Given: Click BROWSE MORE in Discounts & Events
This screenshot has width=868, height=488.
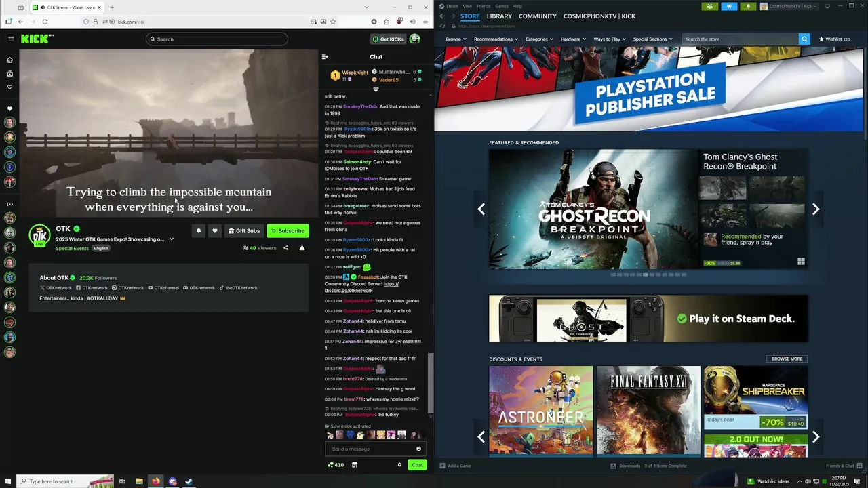Looking at the screenshot, I should pyautogui.click(x=787, y=359).
